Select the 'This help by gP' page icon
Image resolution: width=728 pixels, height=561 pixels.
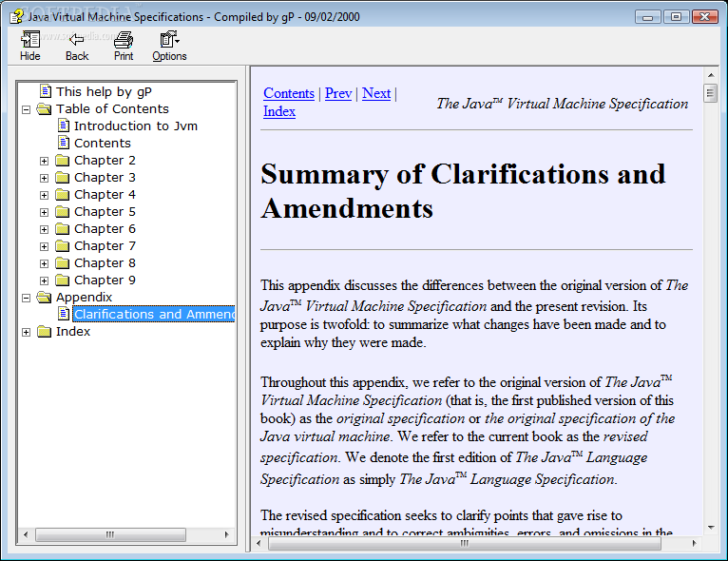coord(46,91)
